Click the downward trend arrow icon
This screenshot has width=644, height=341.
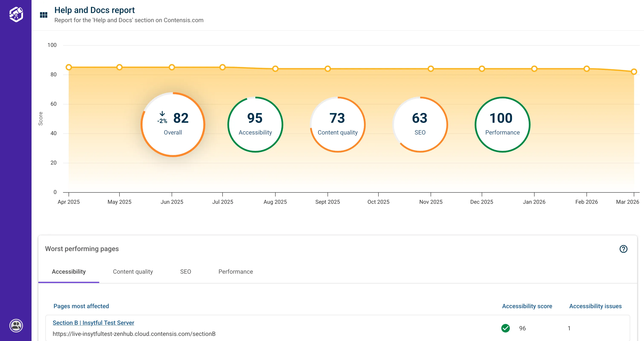point(162,114)
